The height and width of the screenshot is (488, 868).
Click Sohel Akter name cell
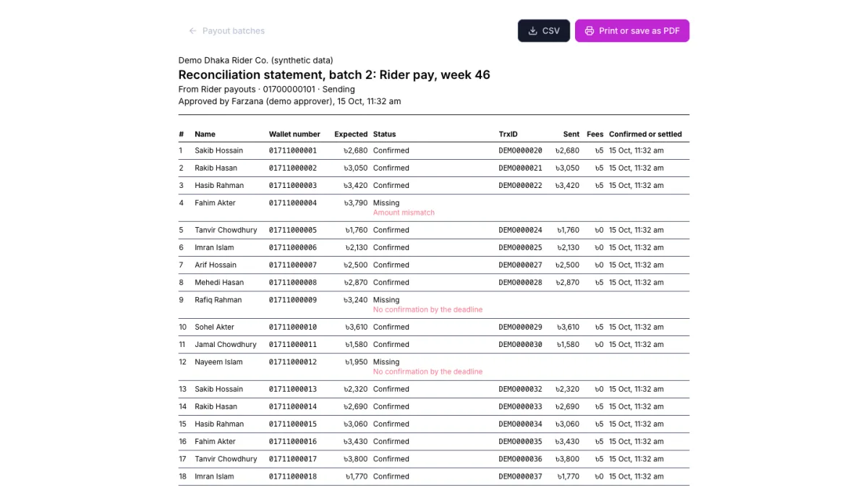pos(214,328)
